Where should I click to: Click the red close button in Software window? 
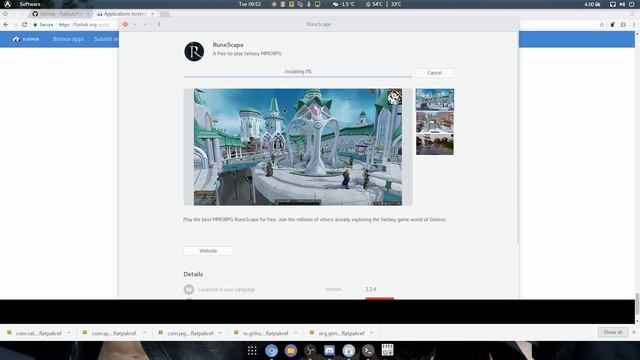point(125,24)
